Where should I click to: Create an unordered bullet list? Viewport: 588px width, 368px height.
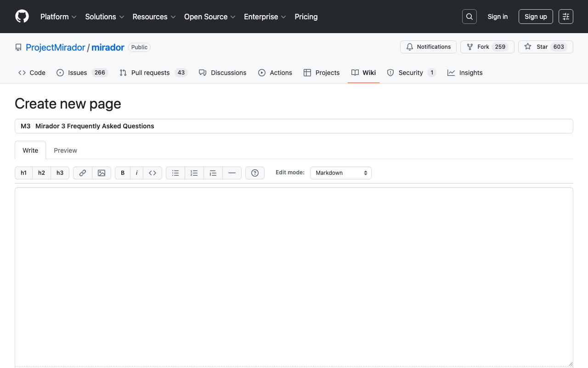175,172
